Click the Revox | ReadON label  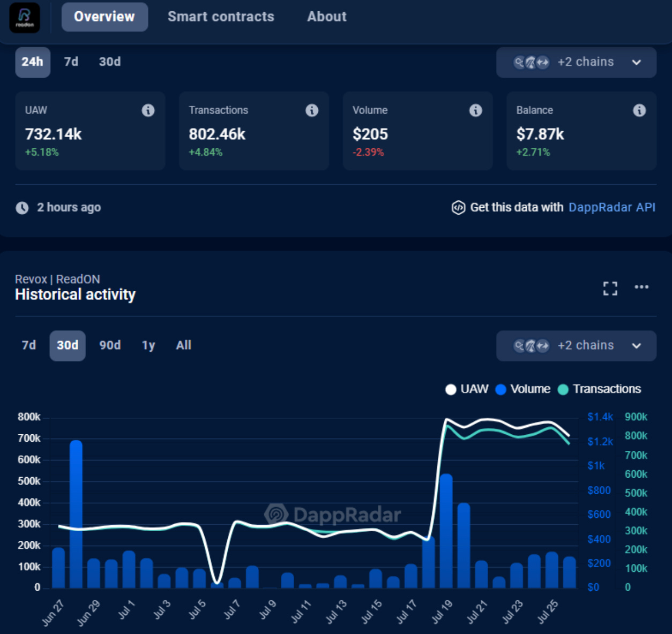click(x=57, y=280)
